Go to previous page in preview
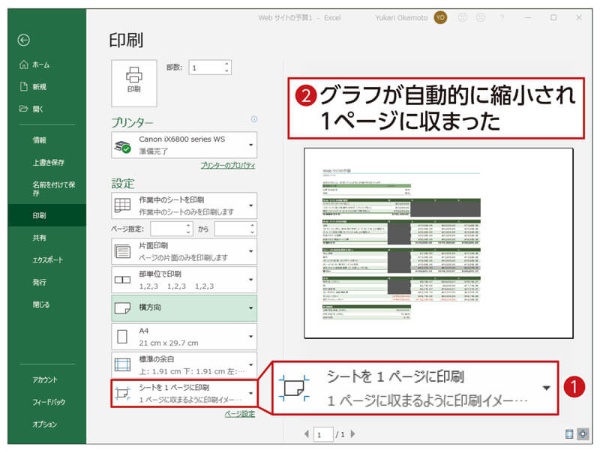This screenshot has height=453, width=600. coord(307,434)
